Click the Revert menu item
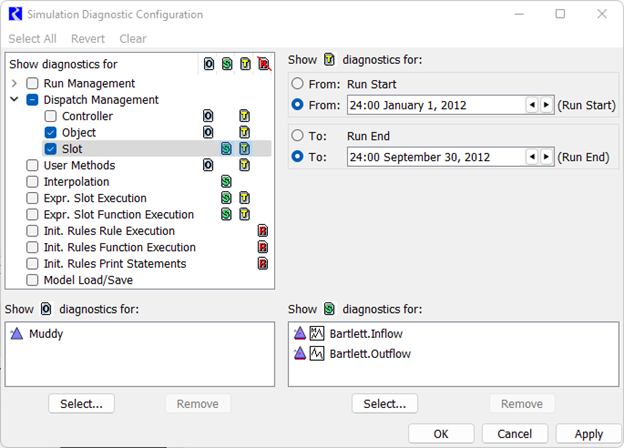The height and width of the screenshot is (448, 624). tap(88, 39)
